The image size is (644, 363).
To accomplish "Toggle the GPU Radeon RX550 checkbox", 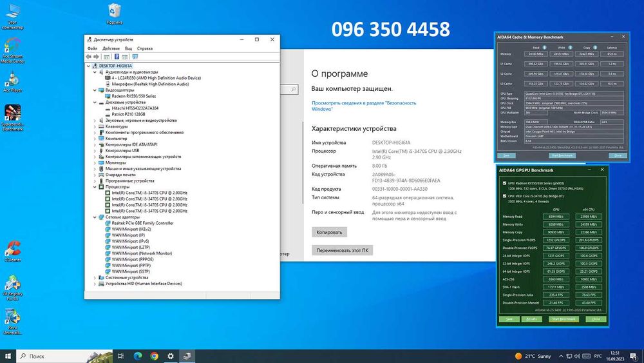I will tap(504, 183).
